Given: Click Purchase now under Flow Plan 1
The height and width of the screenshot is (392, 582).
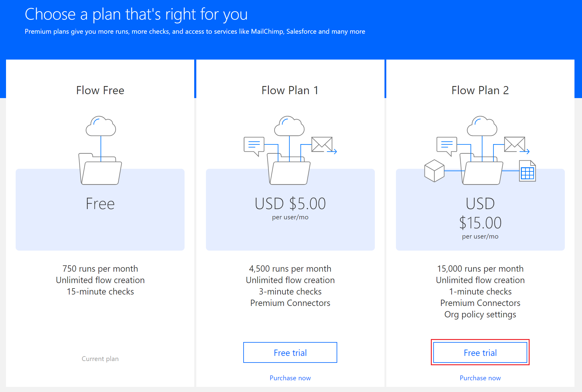Looking at the screenshot, I should [290, 378].
